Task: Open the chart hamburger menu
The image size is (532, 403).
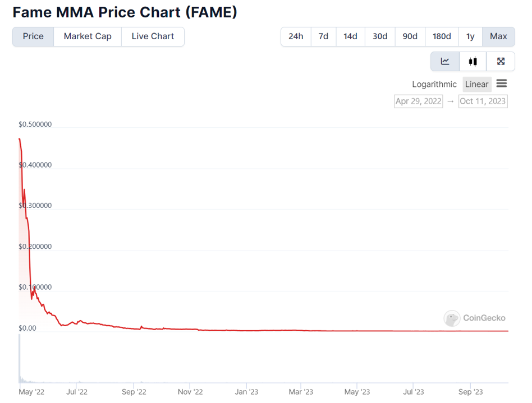Action: point(502,84)
